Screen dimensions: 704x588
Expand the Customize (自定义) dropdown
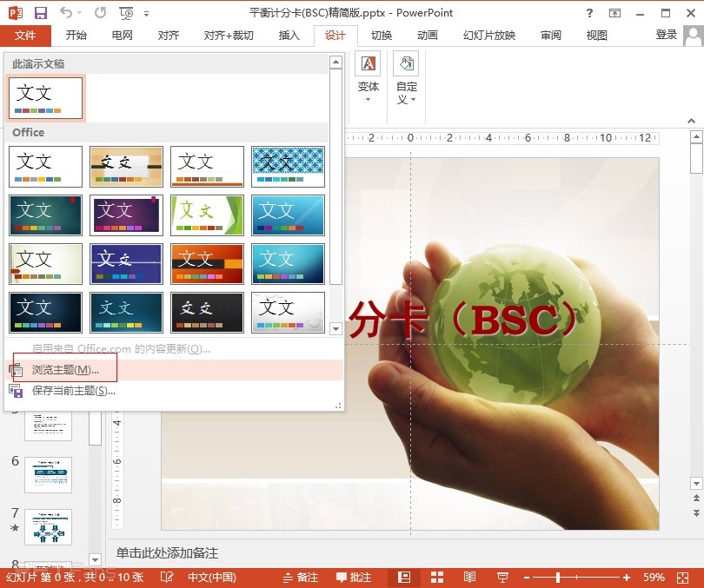(407, 78)
